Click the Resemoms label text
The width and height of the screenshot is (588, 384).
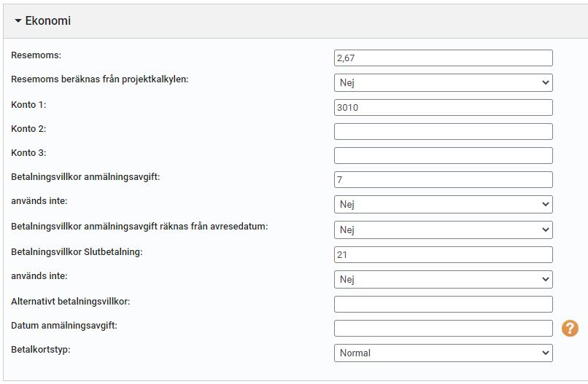pos(36,55)
